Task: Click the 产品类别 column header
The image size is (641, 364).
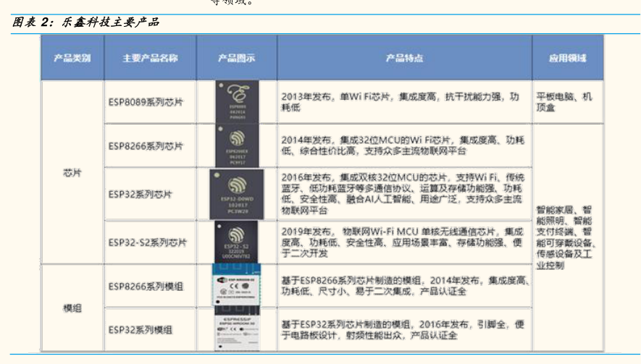Action: pos(72,58)
